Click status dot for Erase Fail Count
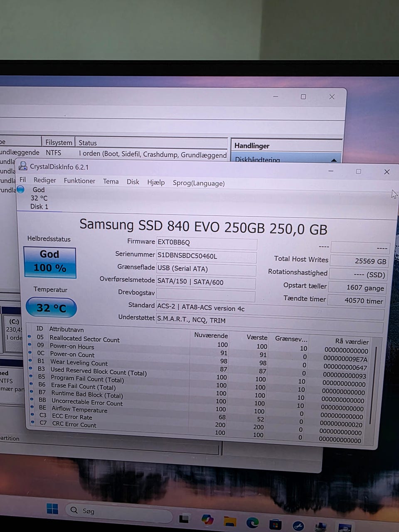This screenshot has height=532, width=399. pos(32,384)
